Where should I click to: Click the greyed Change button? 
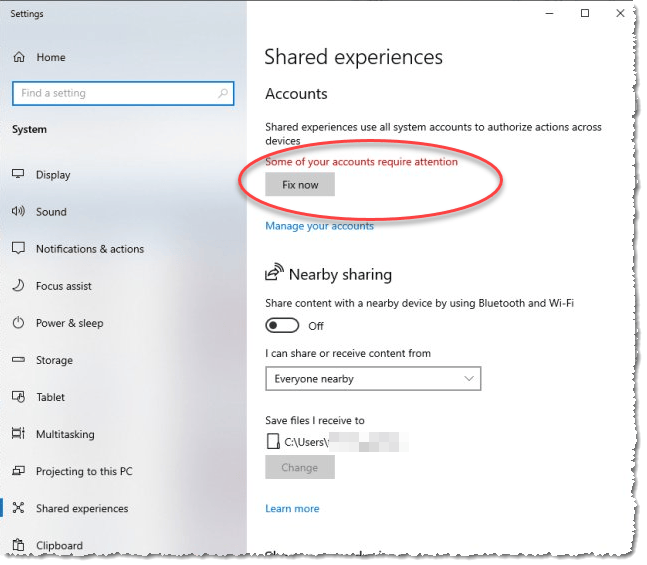pos(299,467)
